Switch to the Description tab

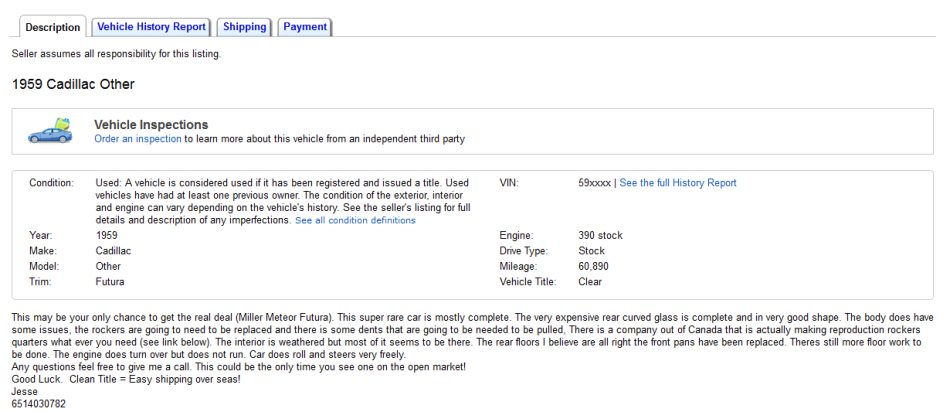(52, 27)
